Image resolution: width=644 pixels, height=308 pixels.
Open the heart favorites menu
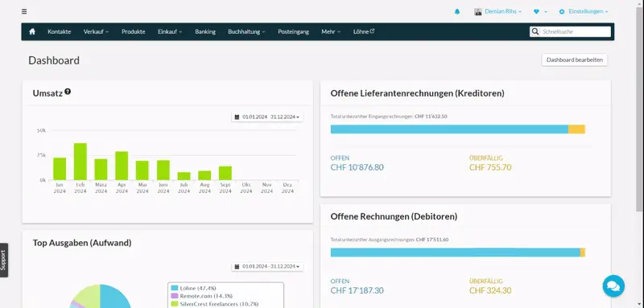[536, 12]
